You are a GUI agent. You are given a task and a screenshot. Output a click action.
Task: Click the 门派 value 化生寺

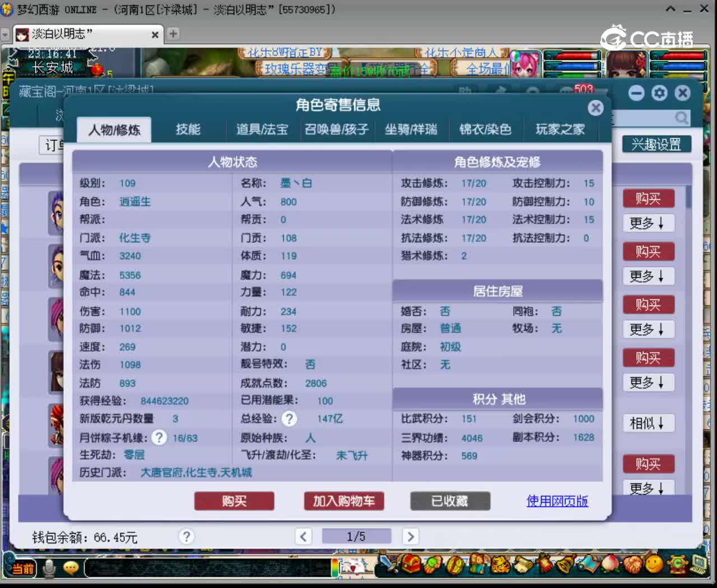(135, 238)
